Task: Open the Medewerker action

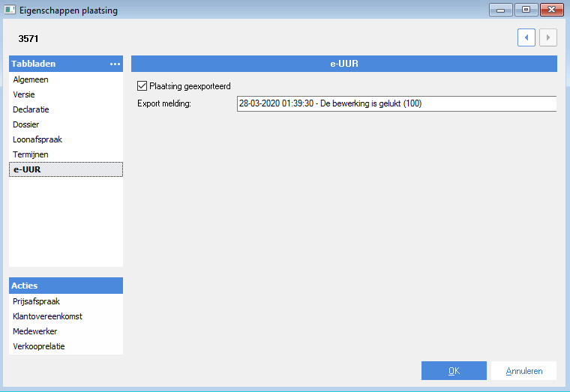Action: pyautogui.click(x=66, y=331)
